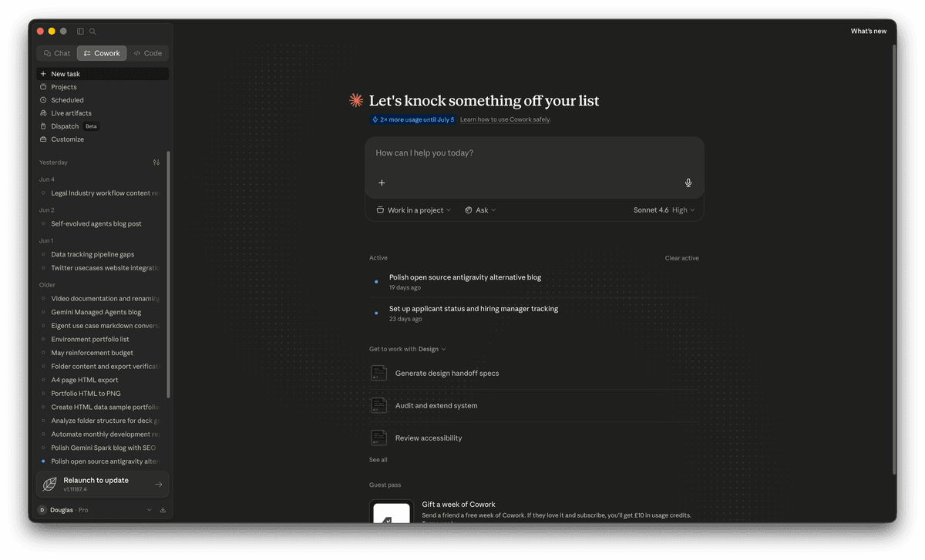Select Audit and extend system suggestion

click(x=534, y=405)
